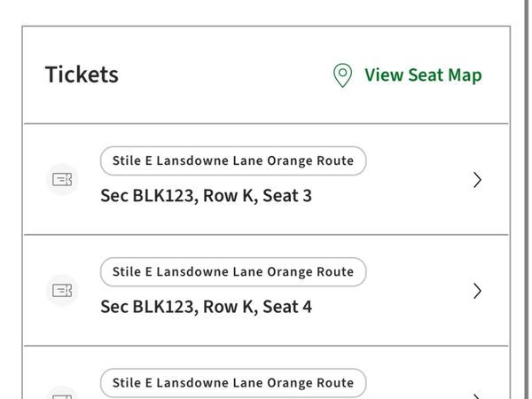The height and width of the screenshot is (399, 532).
Task: Open Sec BLK123, Row K, Seat 3 text
Action: click(x=206, y=195)
